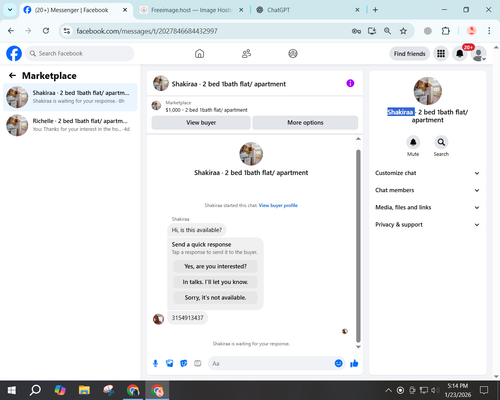This screenshot has height=400, width=500.
Task: Open the browser zoom magnifier icon
Action: pos(387,31)
